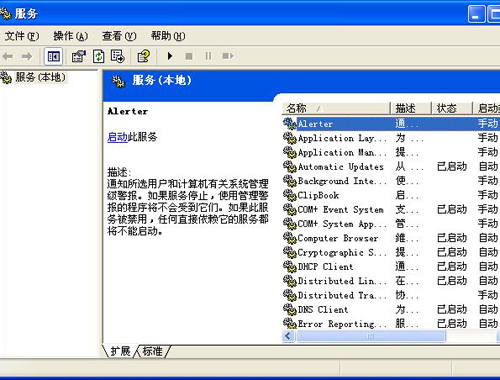This screenshot has height=380, width=500.
Task: Select the Computer Browser service
Action: (x=338, y=238)
